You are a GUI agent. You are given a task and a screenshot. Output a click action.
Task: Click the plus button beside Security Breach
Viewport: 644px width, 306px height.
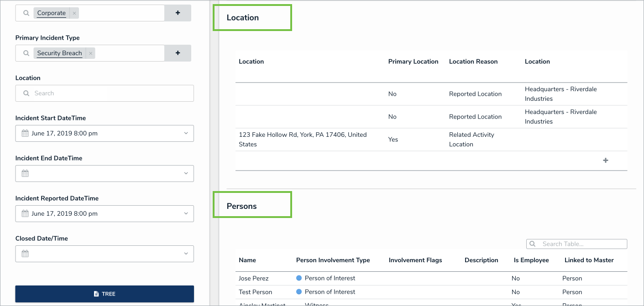click(178, 53)
